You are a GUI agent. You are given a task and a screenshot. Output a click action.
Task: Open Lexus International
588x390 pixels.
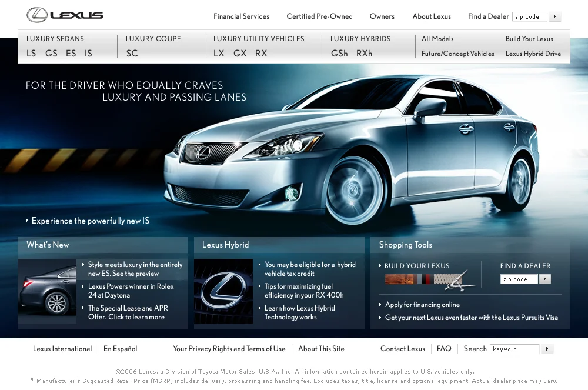coord(62,349)
